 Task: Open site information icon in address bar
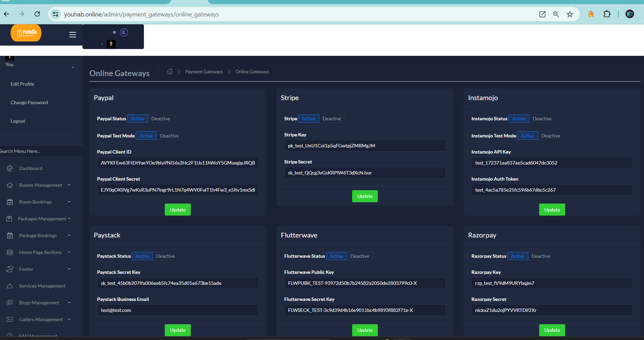(x=55, y=14)
